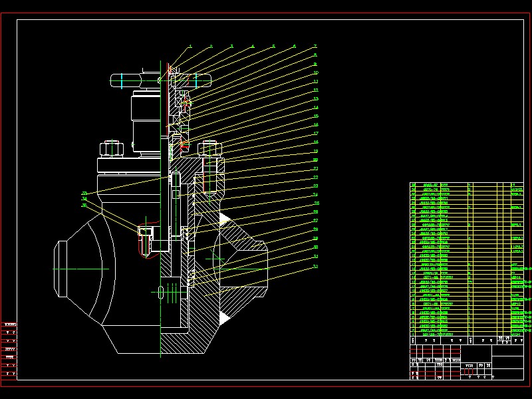This screenshot has width=532, height=399.
Task: Select the parts list header row
Action: 465,340
